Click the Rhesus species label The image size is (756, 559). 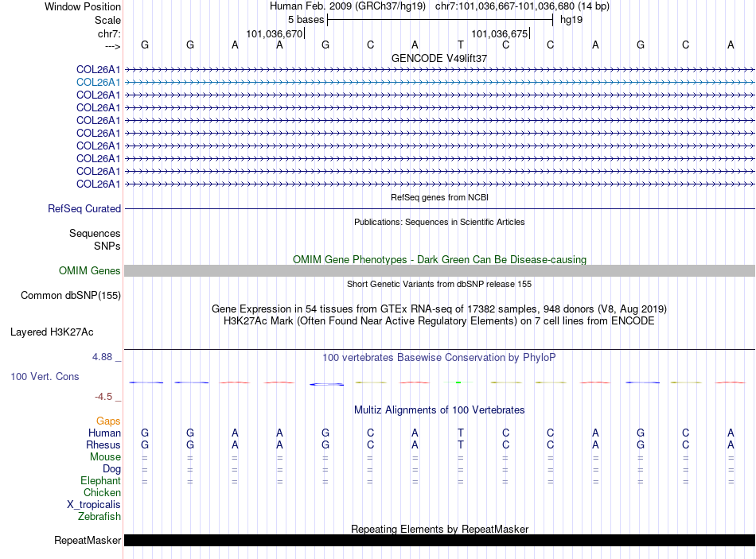103,444
